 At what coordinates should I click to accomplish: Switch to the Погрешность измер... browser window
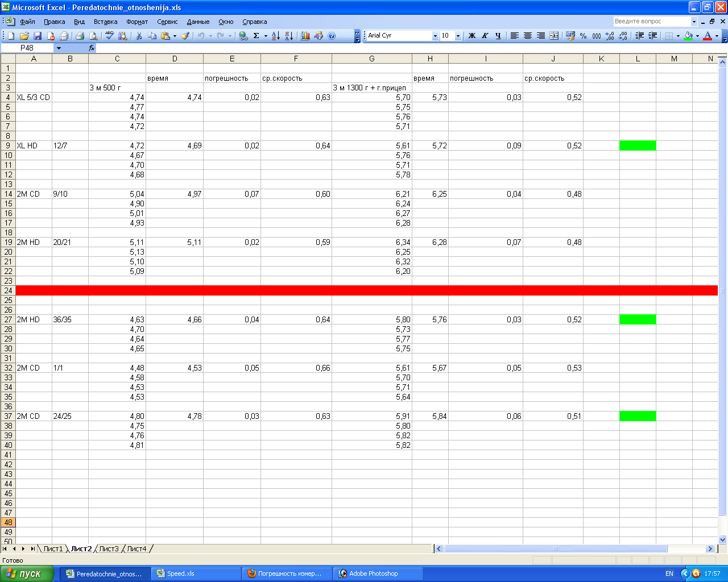click(x=288, y=573)
